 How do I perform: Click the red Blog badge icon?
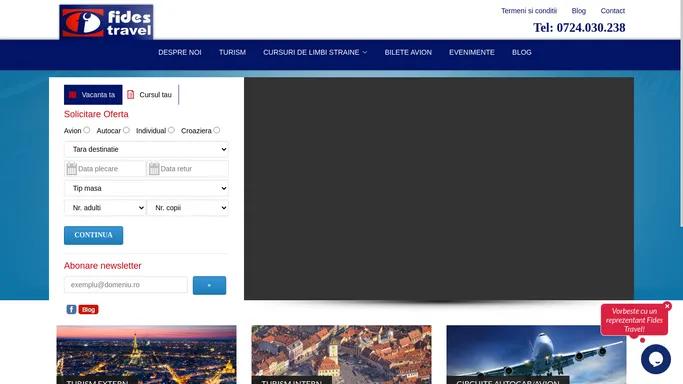click(x=88, y=310)
